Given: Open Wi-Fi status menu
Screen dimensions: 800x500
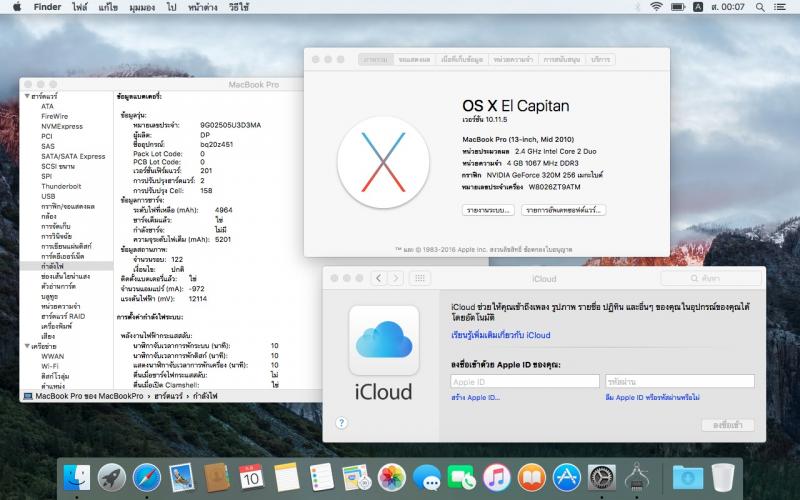Looking at the screenshot, I should coord(657,7).
